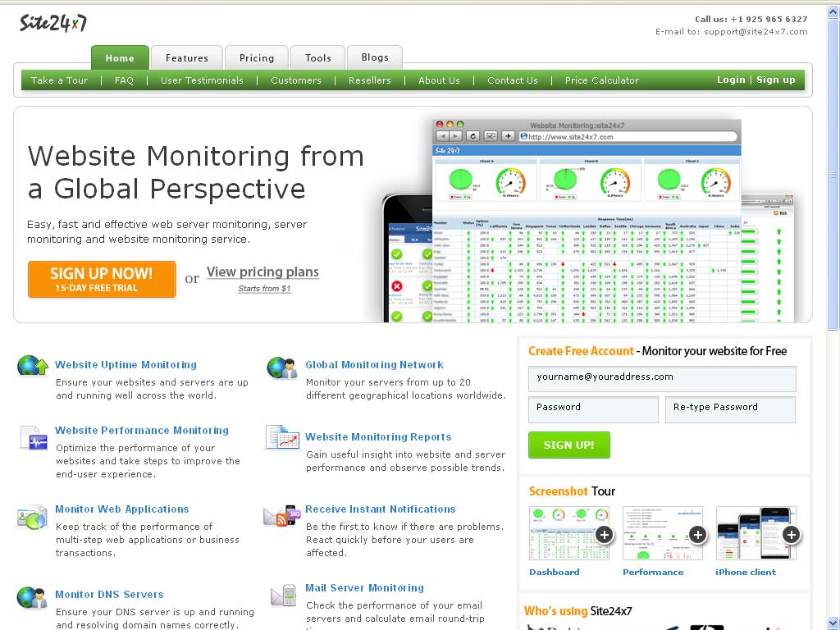This screenshot has height=630, width=840.
Task: Click the Monitor DNS Servers globe icon
Action: [32, 596]
